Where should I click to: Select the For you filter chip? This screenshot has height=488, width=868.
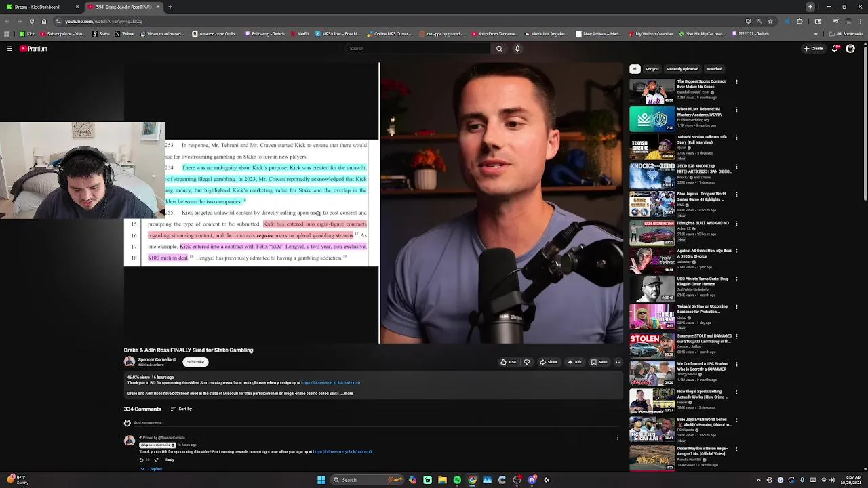[652, 69]
